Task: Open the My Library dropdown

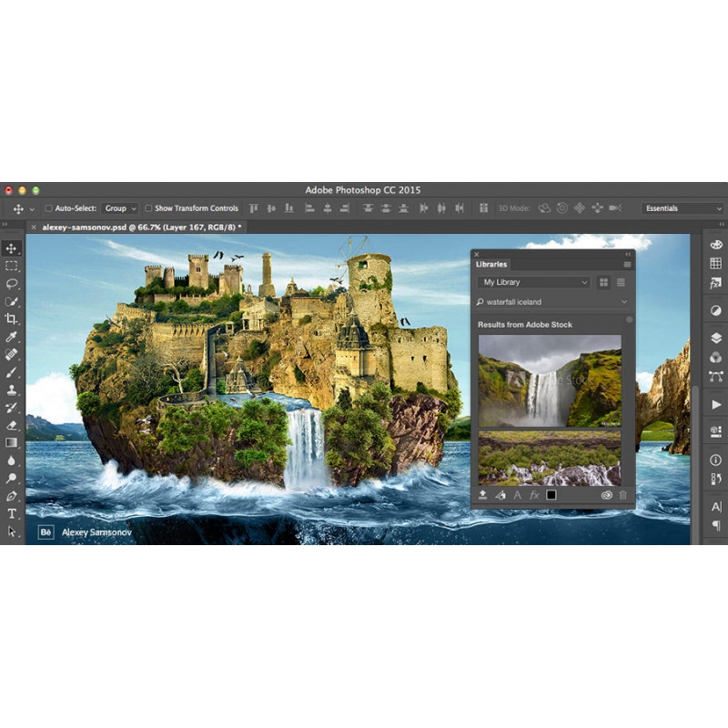Action: pyautogui.click(x=533, y=282)
